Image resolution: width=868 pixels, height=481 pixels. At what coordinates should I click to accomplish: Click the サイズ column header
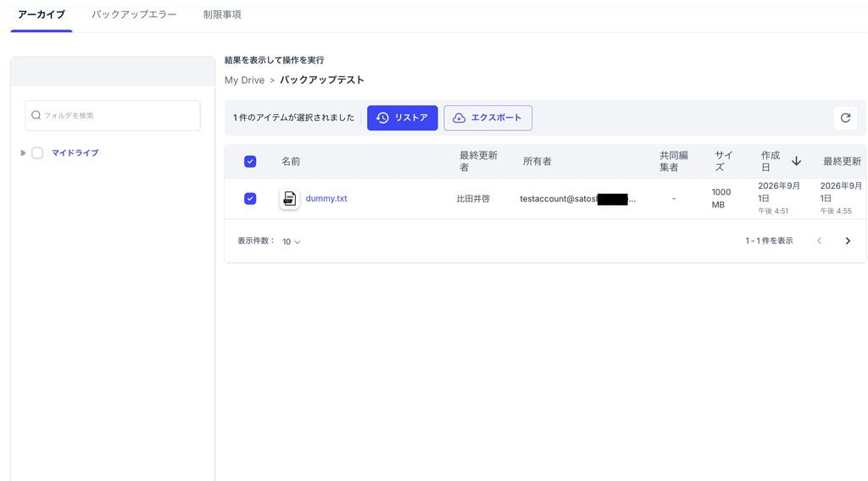724,162
